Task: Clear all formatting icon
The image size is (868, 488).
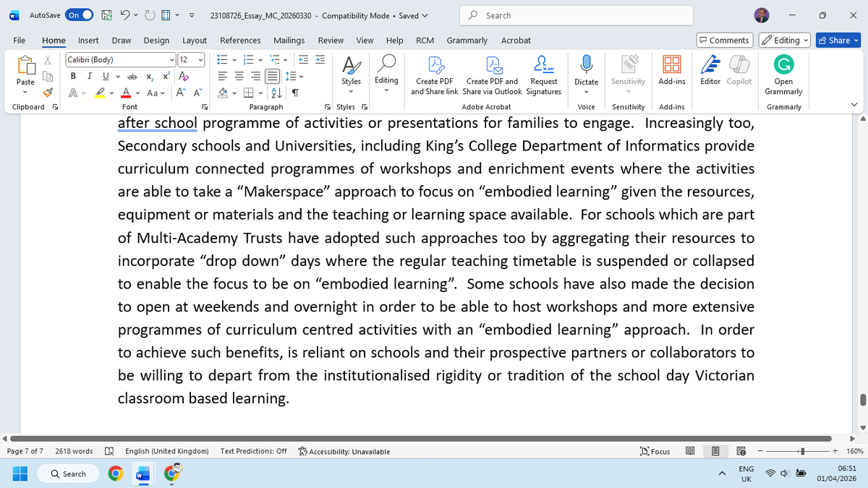Action: coord(183,76)
